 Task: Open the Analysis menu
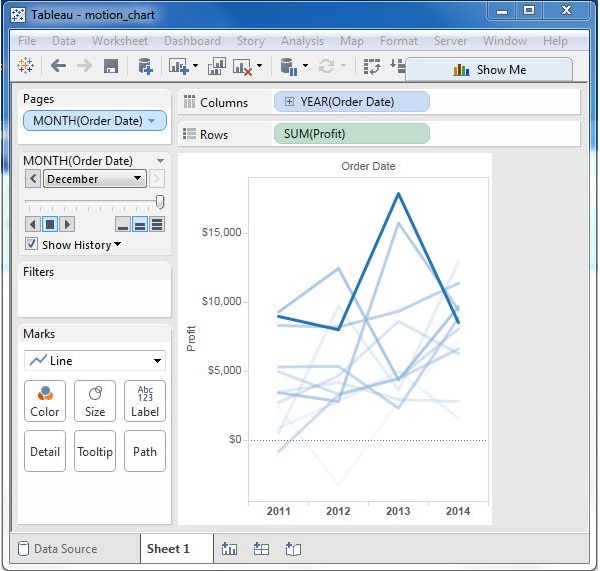click(302, 41)
